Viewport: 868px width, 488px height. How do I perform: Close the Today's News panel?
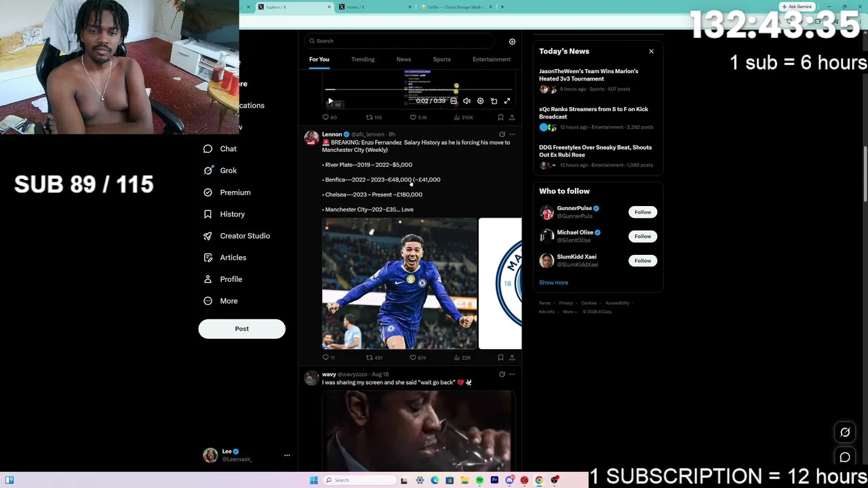651,52
